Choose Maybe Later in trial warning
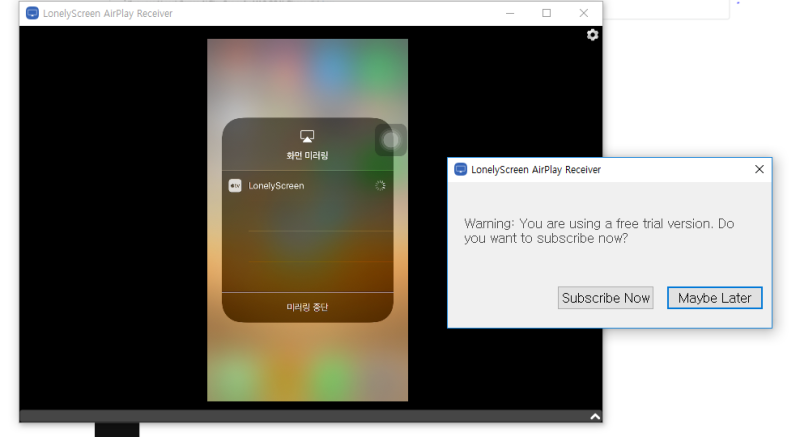 [x=715, y=298]
